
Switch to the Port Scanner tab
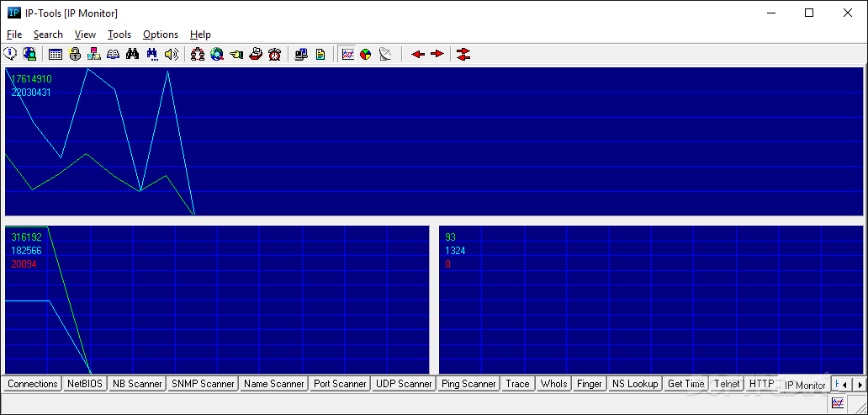click(x=340, y=384)
